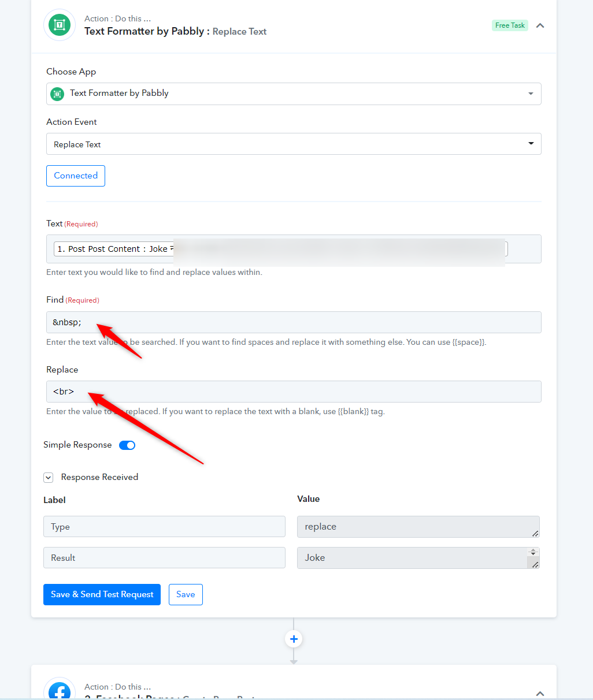
Task: Open the Action Event dropdown
Action: (x=294, y=144)
